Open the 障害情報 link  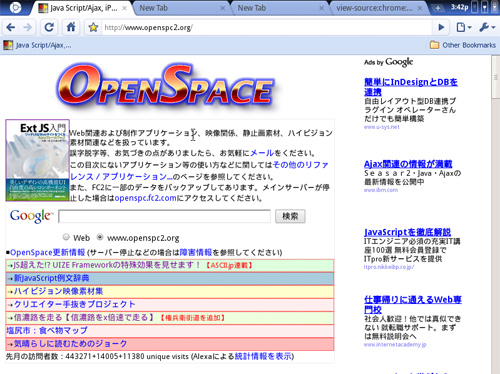(196, 252)
